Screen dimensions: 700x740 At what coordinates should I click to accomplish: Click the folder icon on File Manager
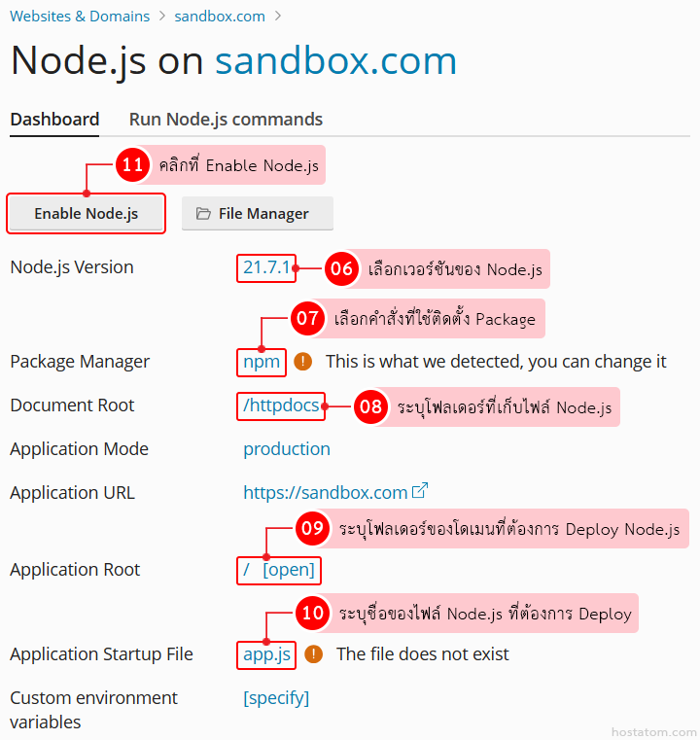pyautogui.click(x=203, y=214)
